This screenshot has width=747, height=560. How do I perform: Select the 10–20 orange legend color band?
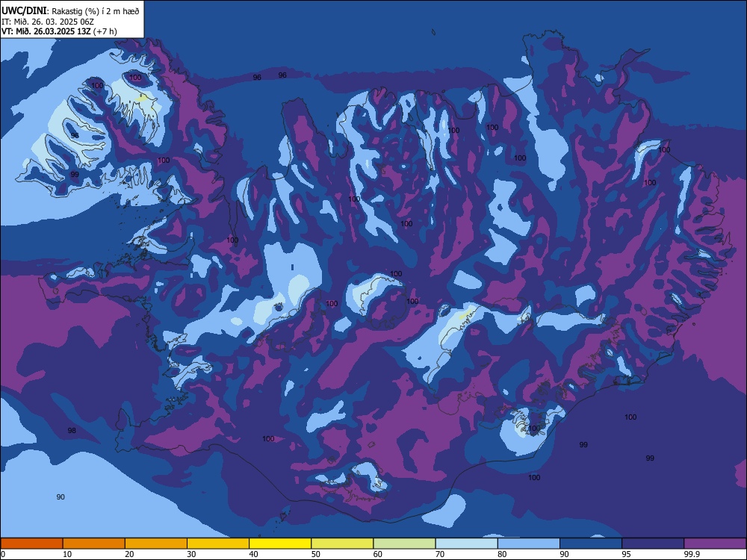pyautogui.click(x=94, y=544)
